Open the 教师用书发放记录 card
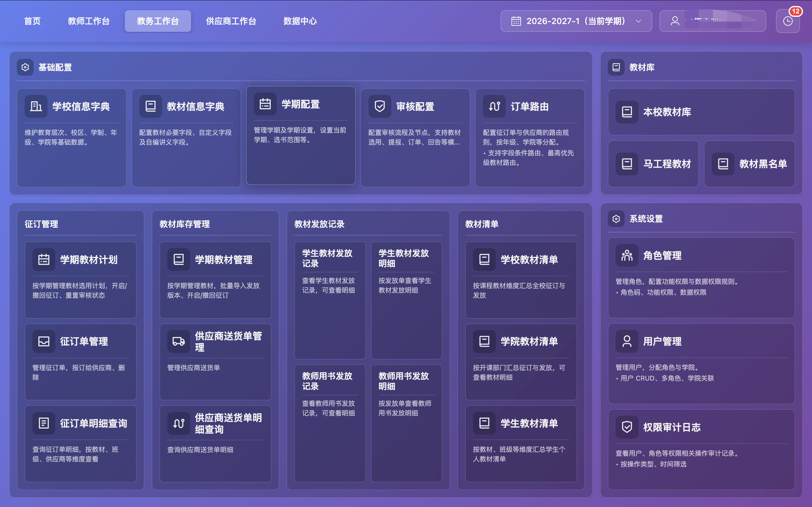The height and width of the screenshot is (507, 812). 330,423
